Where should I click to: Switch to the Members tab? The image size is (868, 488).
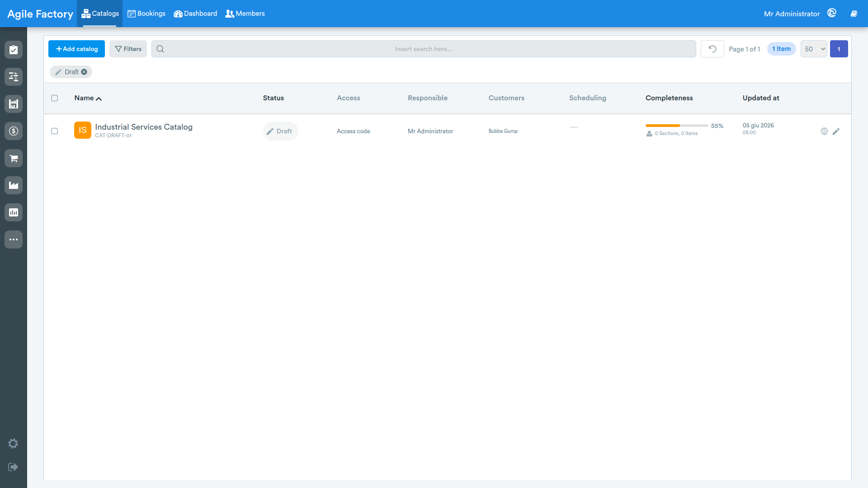[x=245, y=14]
